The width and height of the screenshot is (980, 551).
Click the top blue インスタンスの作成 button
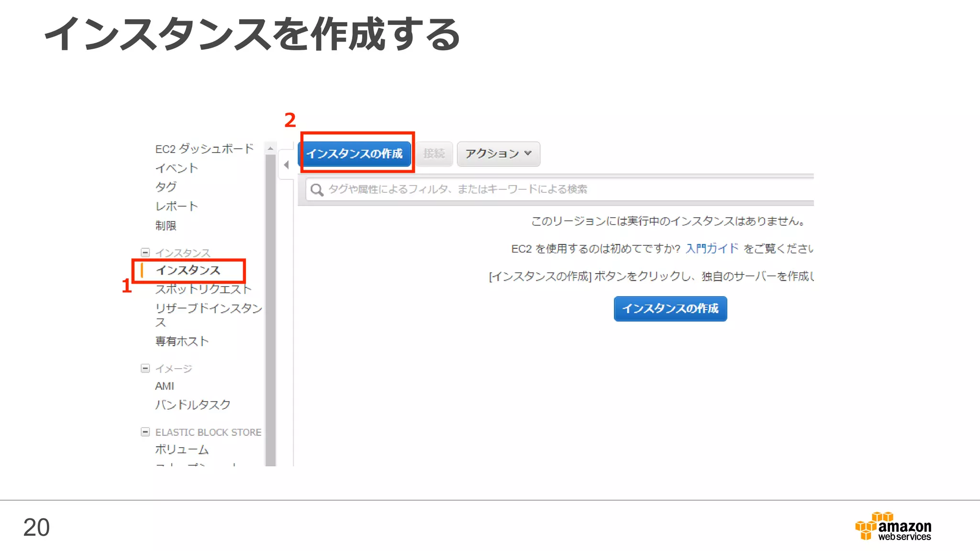click(355, 154)
